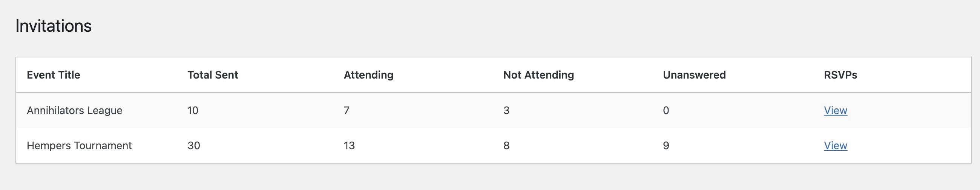This screenshot has width=980, height=190.
Task: Select the Annihilators League event title
Action: (75, 110)
